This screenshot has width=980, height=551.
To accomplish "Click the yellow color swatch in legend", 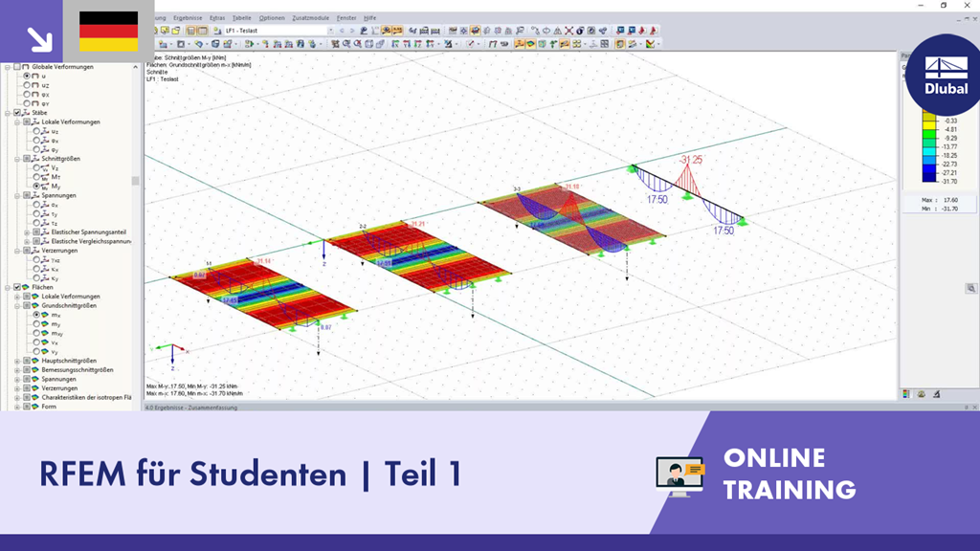I will coord(929,125).
